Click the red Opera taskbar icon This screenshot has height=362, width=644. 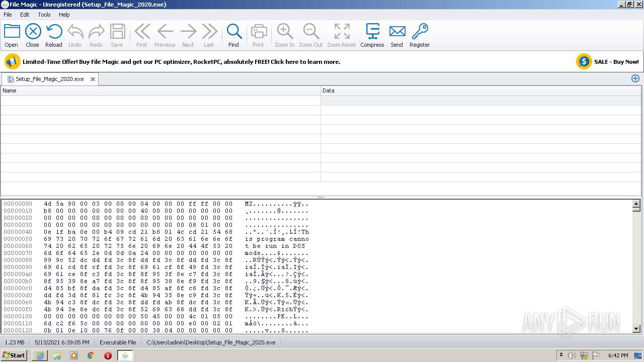pyautogui.click(x=108, y=355)
